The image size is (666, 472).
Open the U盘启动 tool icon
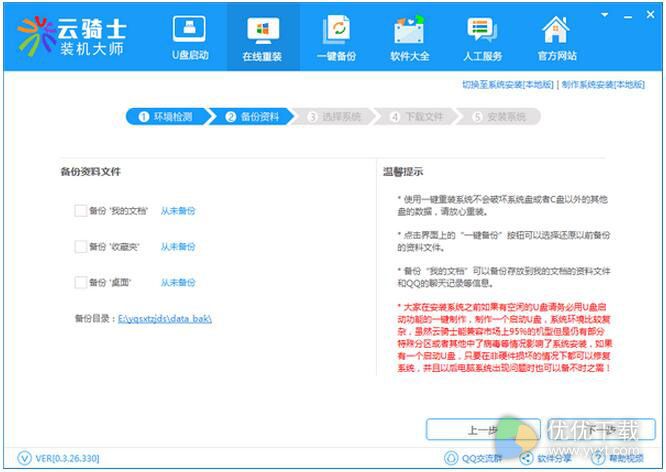click(189, 29)
